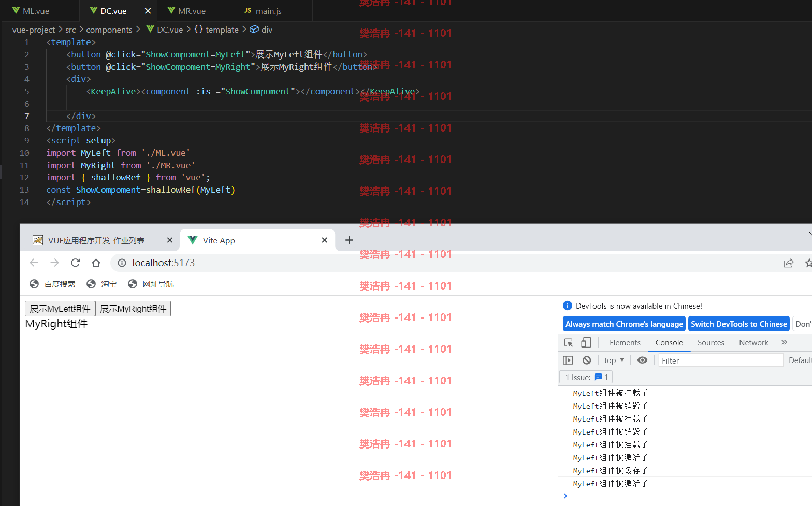The image size is (812, 506).
Task: Select the DC.vue editor tab
Action: [113, 11]
